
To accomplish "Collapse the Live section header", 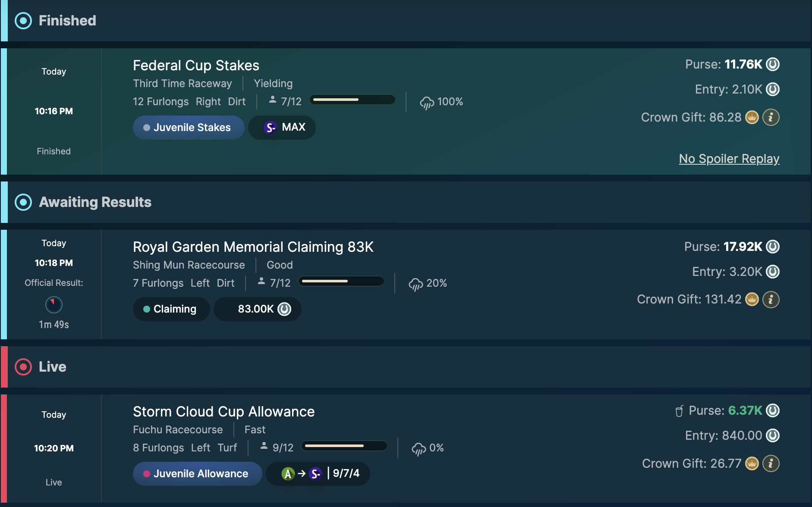I will [53, 367].
